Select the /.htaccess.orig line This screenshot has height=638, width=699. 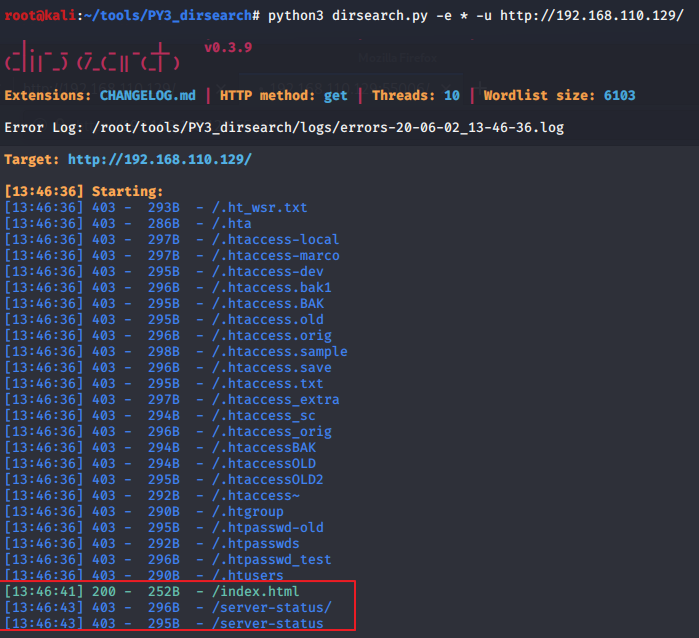[x=271, y=336]
